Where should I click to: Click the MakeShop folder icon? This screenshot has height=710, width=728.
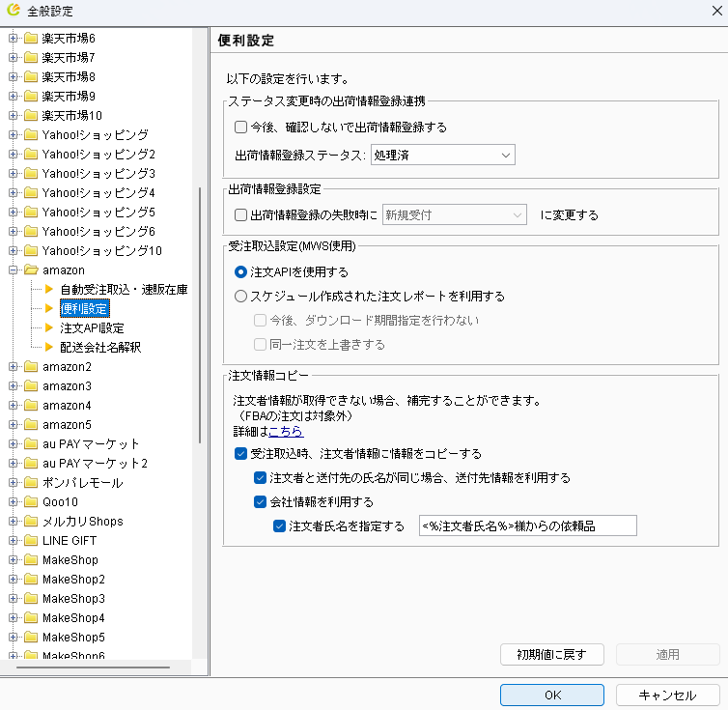(31, 560)
